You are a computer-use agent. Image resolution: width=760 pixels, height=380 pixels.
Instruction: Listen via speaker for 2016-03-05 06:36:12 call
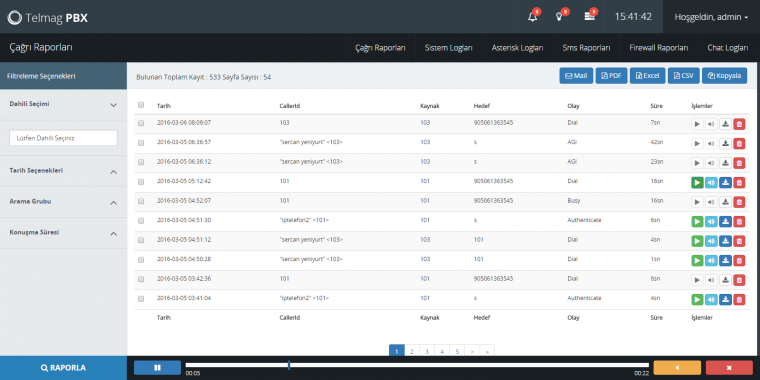(x=711, y=163)
